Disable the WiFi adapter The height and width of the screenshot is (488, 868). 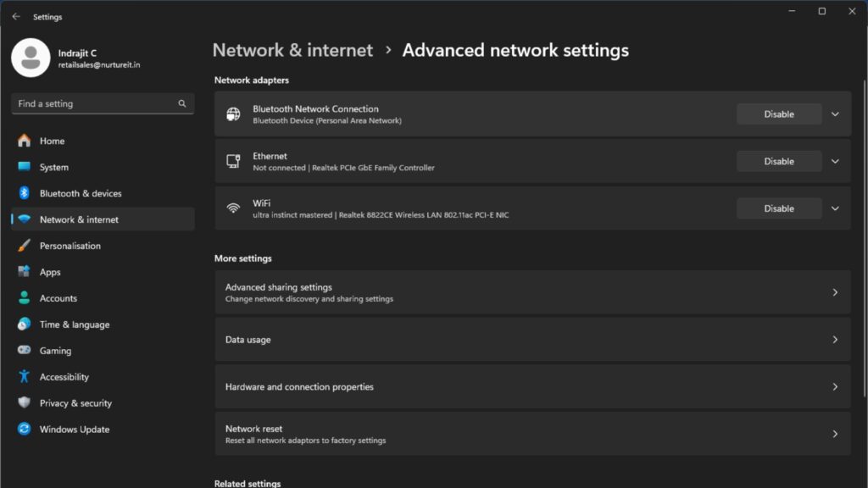778,208
